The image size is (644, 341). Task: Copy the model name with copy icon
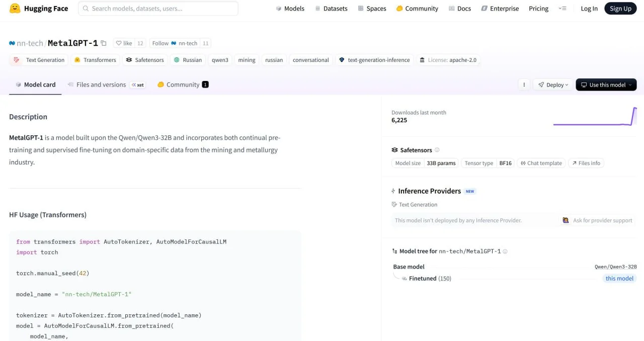pyautogui.click(x=104, y=43)
